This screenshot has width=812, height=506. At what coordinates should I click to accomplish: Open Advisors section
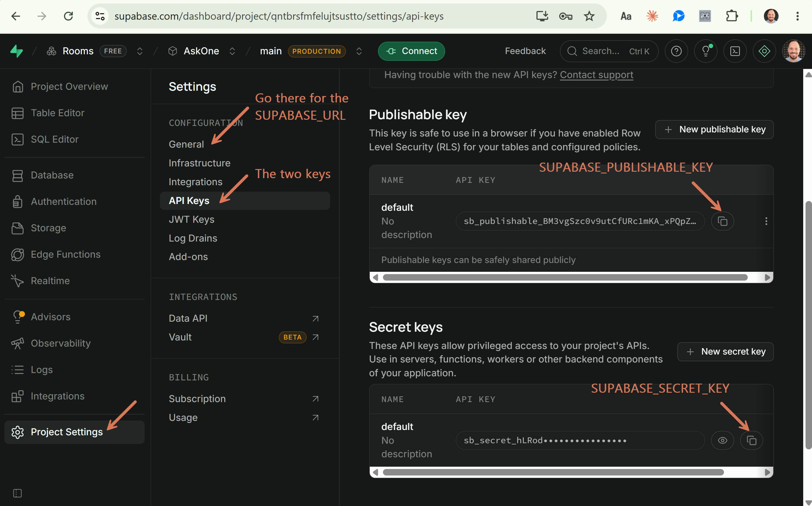tap(74, 317)
